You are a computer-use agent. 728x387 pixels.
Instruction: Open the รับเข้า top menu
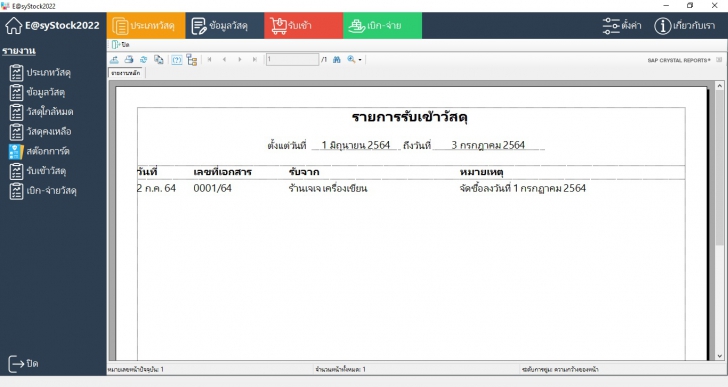click(x=304, y=26)
